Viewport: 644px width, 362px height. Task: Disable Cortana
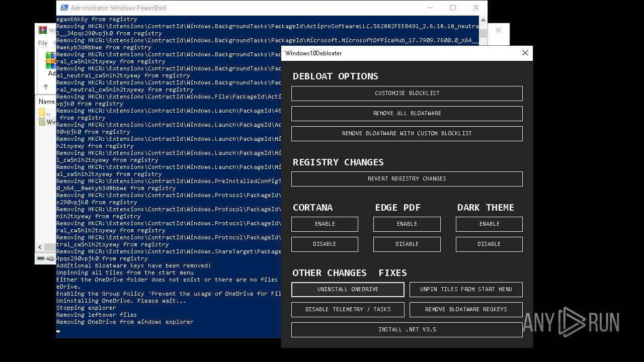click(325, 244)
